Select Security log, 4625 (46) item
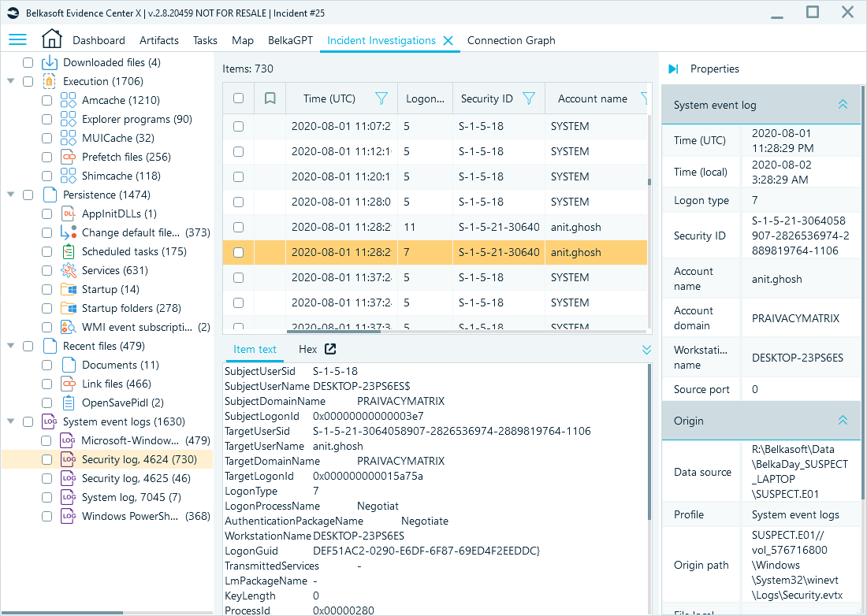 136,478
